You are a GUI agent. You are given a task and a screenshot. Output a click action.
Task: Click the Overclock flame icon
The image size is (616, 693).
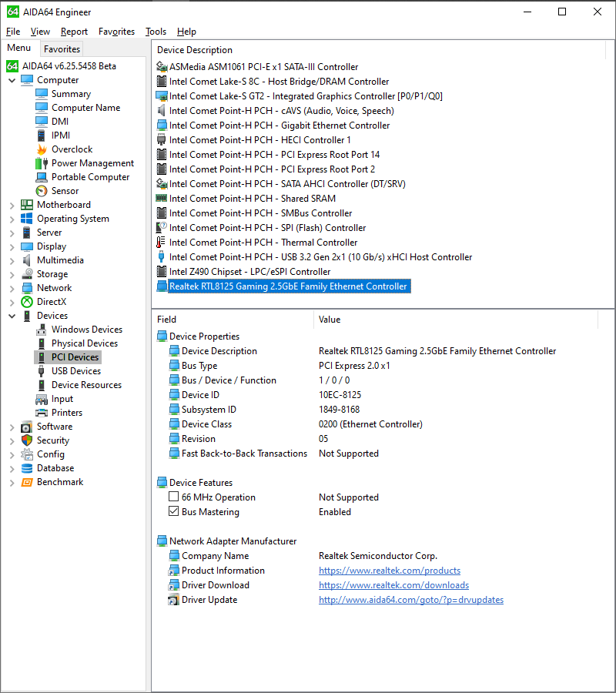point(42,149)
